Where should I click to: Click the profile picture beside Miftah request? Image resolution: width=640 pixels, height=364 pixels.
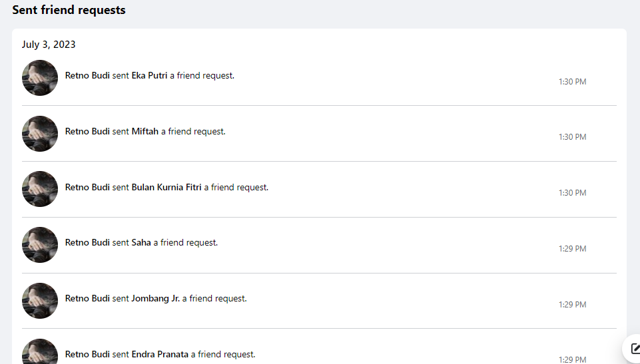pyautogui.click(x=40, y=134)
